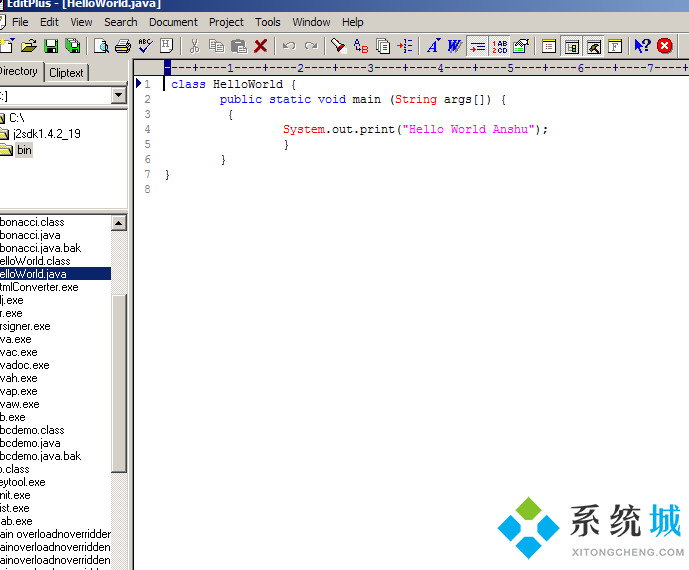Click the context Help arrow icon

pyautogui.click(x=642, y=46)
